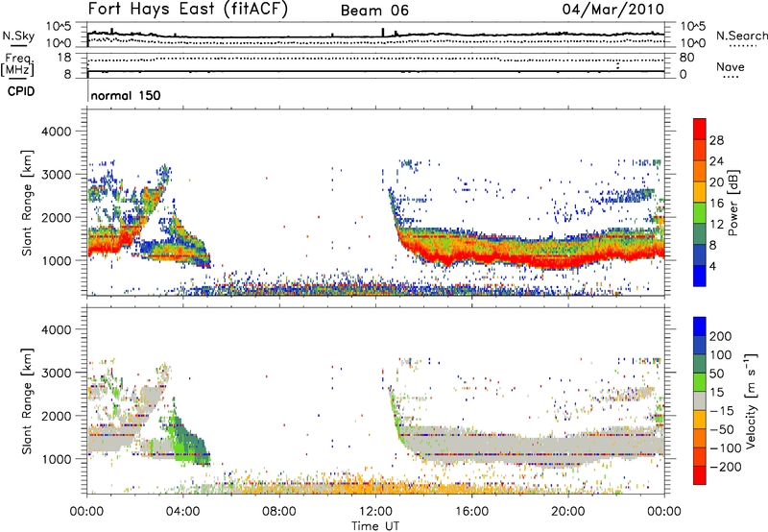The image size is (768, 532).
Task: Select the '4000' tick of the velocity panel
Action: 56,329
